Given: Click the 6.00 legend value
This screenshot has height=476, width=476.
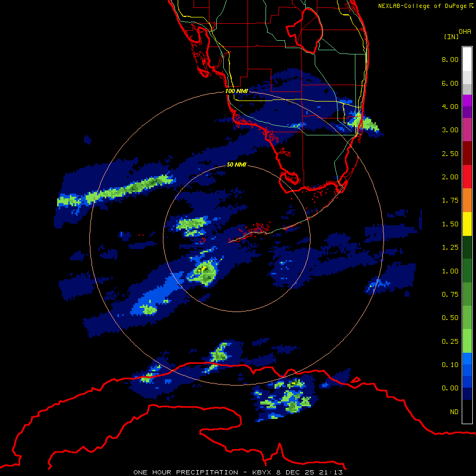Looking at the screenshot, I should [x=450, y=83].
